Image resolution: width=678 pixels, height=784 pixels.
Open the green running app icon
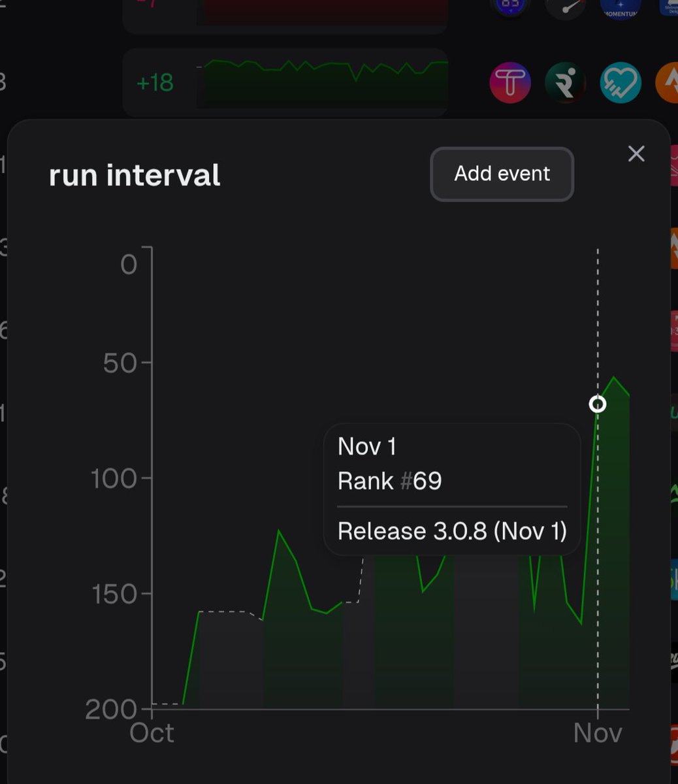565,83
